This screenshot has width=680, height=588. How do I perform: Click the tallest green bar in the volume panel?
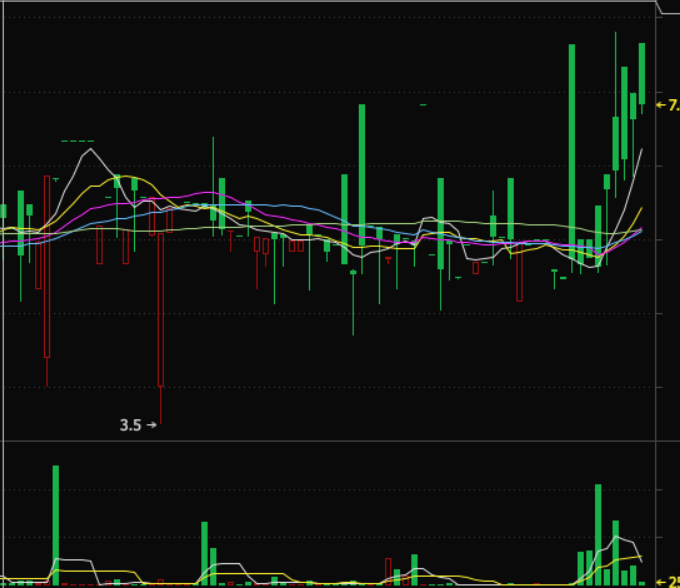coord(56,525)
